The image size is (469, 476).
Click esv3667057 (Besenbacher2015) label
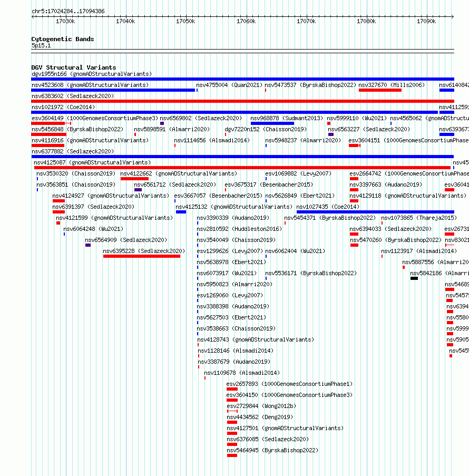pyautogui.click(x=218, y=196)
